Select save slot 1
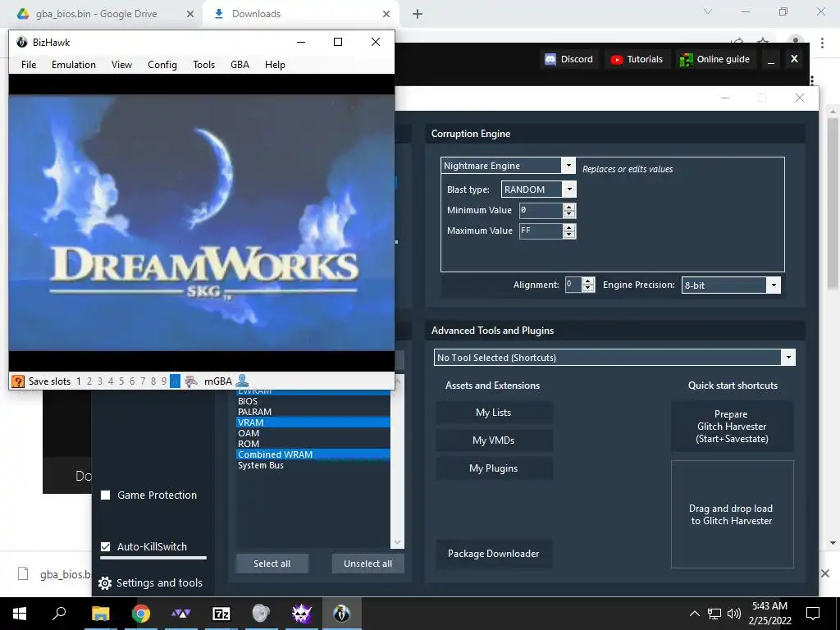 [79, 381]
